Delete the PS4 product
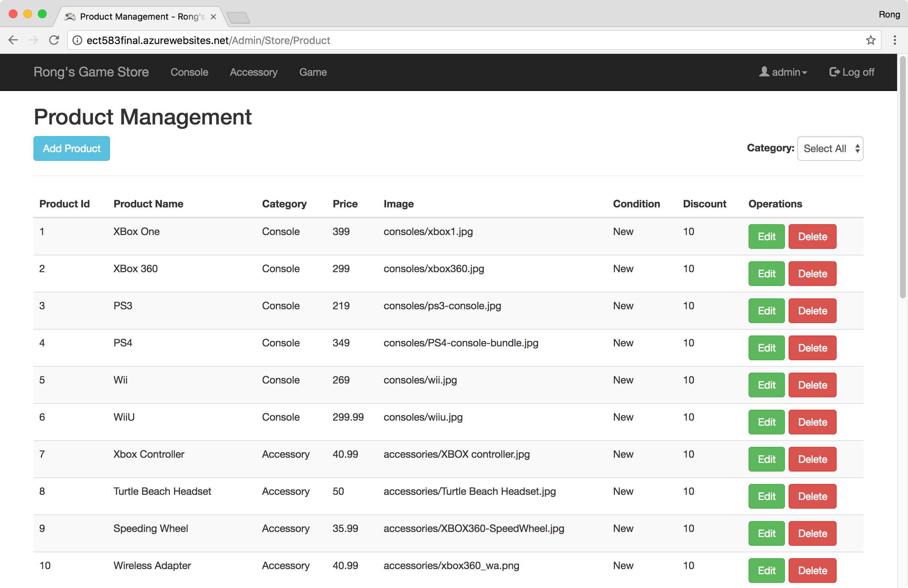908x588 pixels. click(813, 348)
